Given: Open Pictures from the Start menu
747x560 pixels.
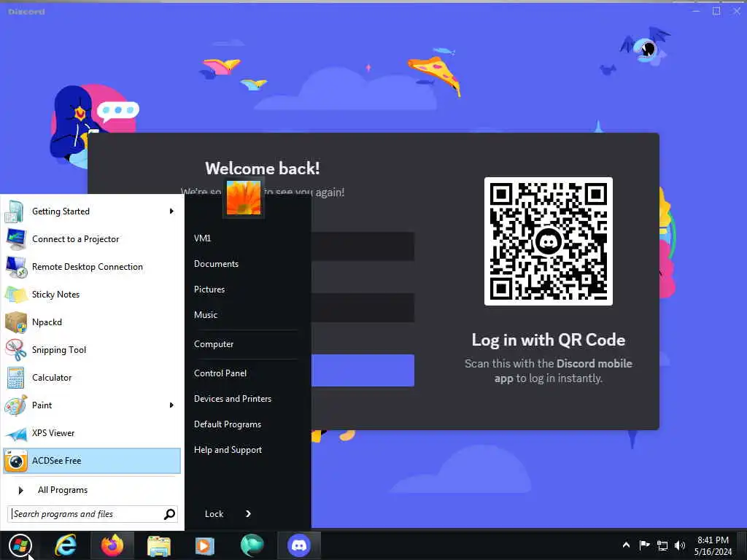Looking at the screenshot, I should [209, 289].
